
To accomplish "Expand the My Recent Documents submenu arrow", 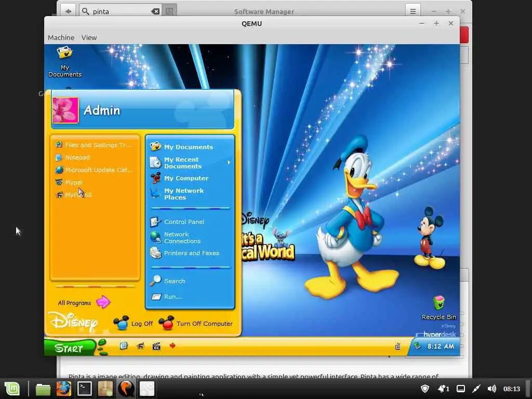I will (x=229, y=163).
